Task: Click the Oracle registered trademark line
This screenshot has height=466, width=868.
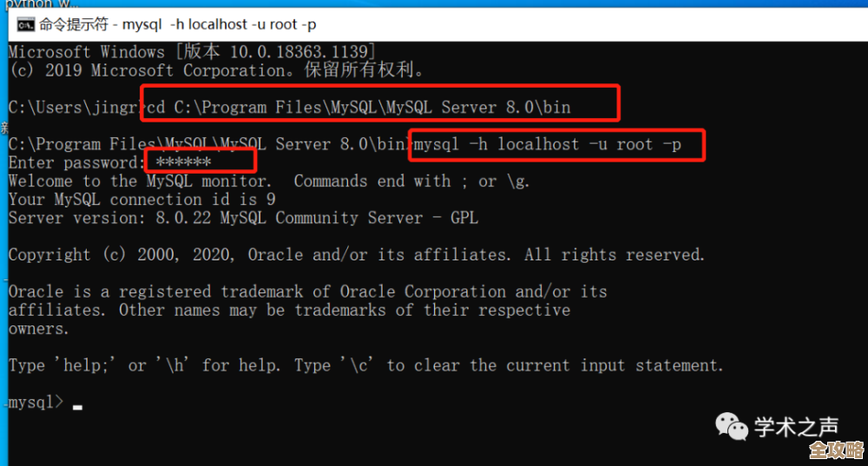Action: point(307,292)
